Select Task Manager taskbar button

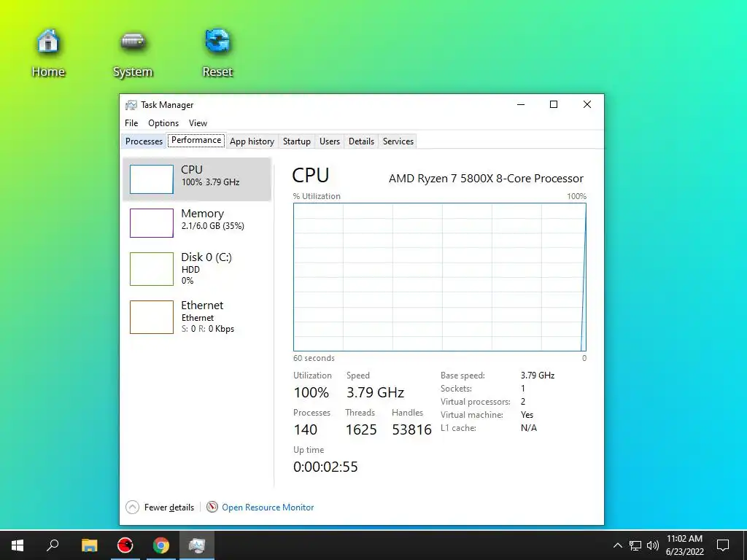point(197,545)
